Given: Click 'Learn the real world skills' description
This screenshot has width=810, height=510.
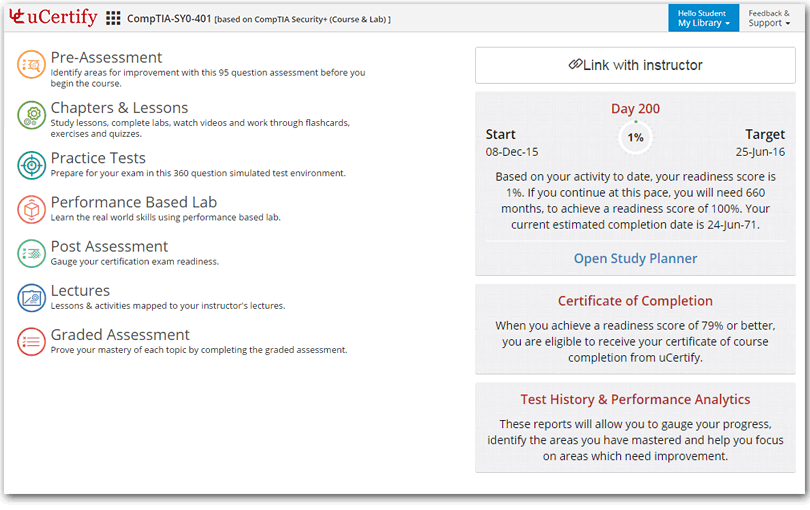Looking at the screenshot, I should 165,218.
